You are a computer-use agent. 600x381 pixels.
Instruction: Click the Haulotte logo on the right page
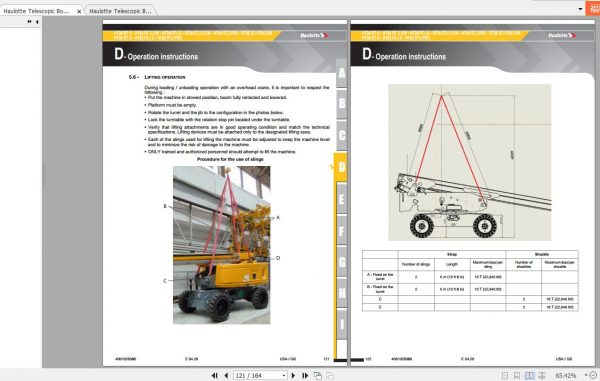(x=562, y=36)
